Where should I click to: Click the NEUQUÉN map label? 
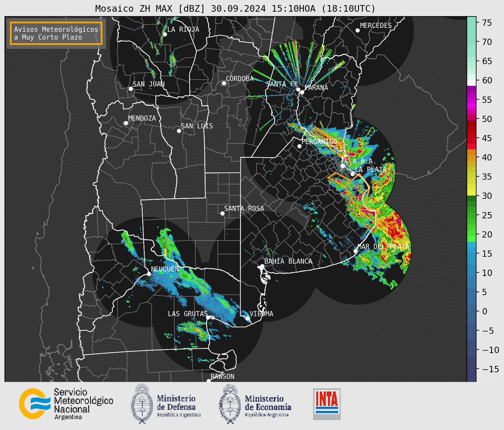165,269
